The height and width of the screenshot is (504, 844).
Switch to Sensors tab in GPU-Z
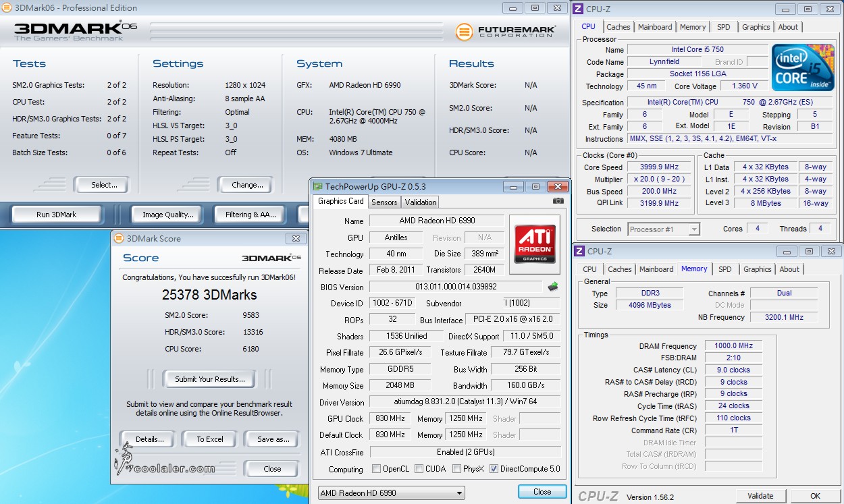pyautogui.click(x=384, y=202)
